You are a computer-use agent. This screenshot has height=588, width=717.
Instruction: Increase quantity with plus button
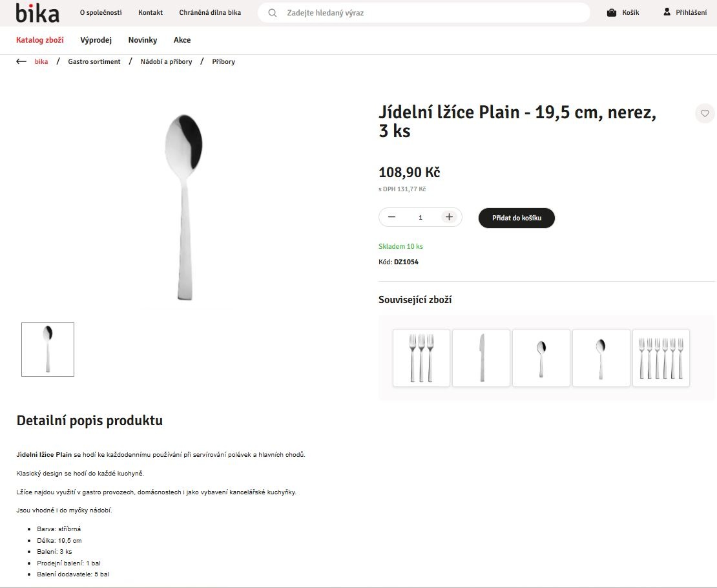(x=450, y=217)
